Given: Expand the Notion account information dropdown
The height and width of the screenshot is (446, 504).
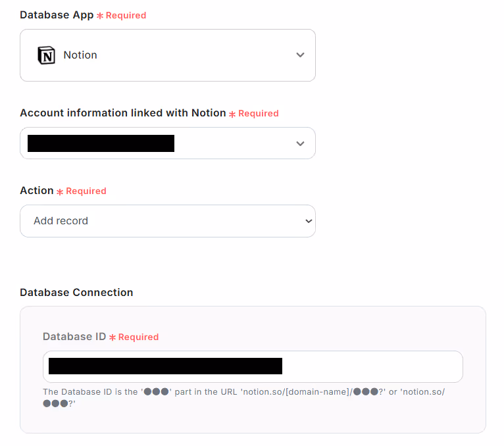Looking at the screenshot, I should click(168, 143).
